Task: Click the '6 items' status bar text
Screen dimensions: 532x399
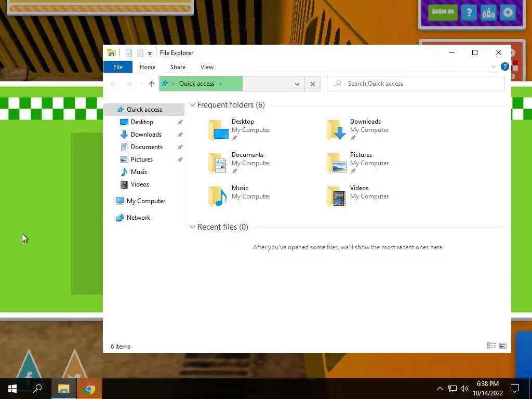Action: [121, 347]
